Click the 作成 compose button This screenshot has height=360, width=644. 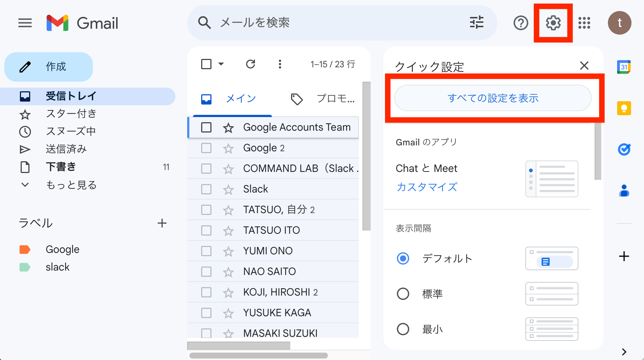coord(49,67)
